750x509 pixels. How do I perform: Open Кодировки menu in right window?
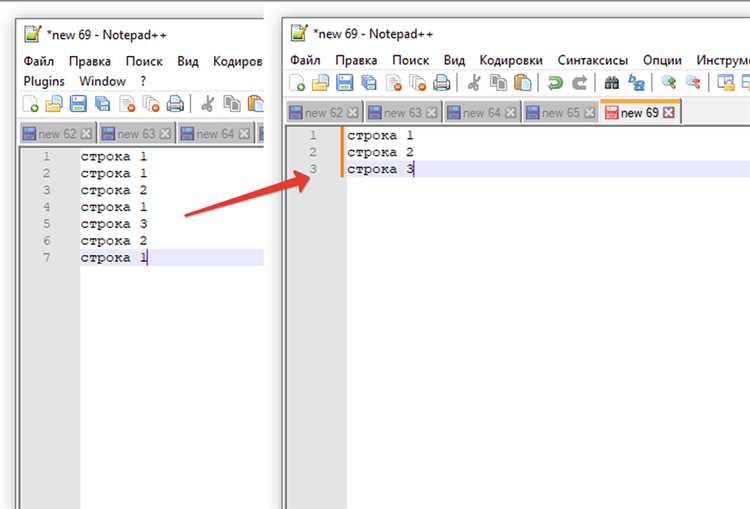pos(511,60)
